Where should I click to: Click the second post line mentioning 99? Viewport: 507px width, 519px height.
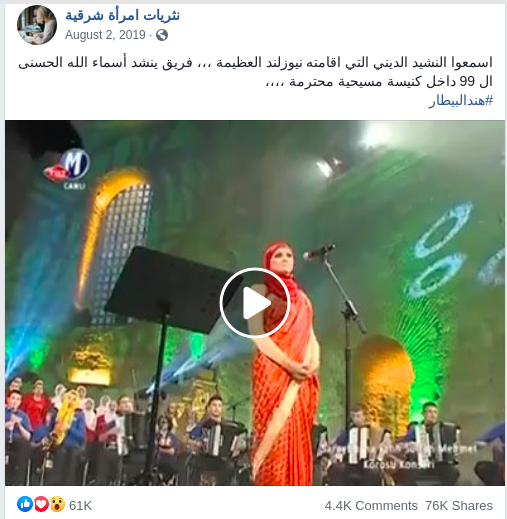[x=379, y=81]
